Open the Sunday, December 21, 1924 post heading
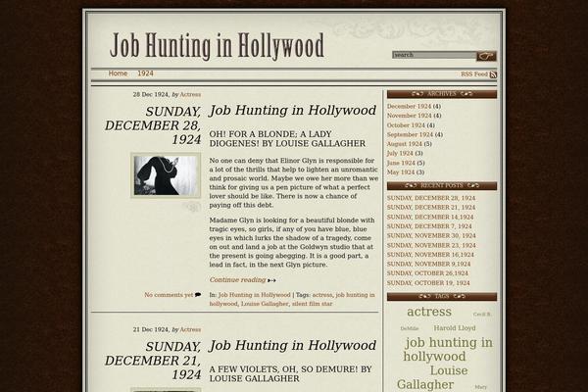 click(x=153, y=361)
